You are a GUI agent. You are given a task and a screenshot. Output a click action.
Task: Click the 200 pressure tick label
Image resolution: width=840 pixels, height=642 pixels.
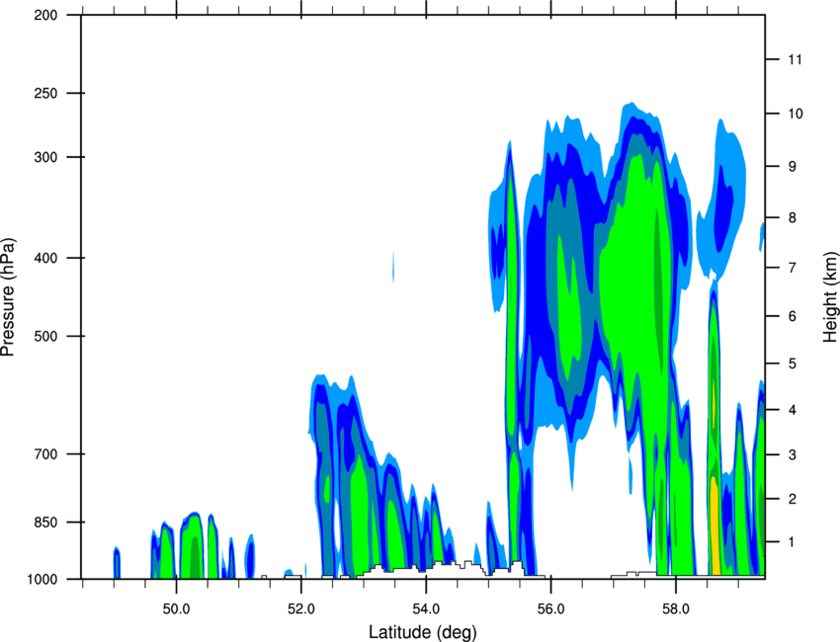(x=45, y=15)
